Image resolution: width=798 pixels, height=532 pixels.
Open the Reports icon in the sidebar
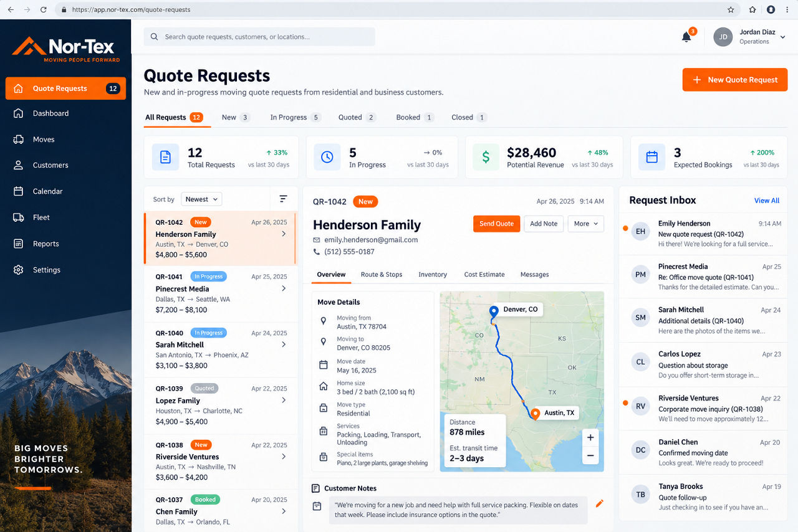19,244
